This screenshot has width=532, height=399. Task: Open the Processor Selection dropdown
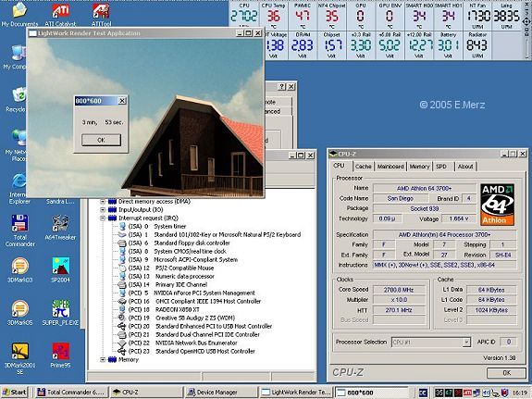[466, 343]
